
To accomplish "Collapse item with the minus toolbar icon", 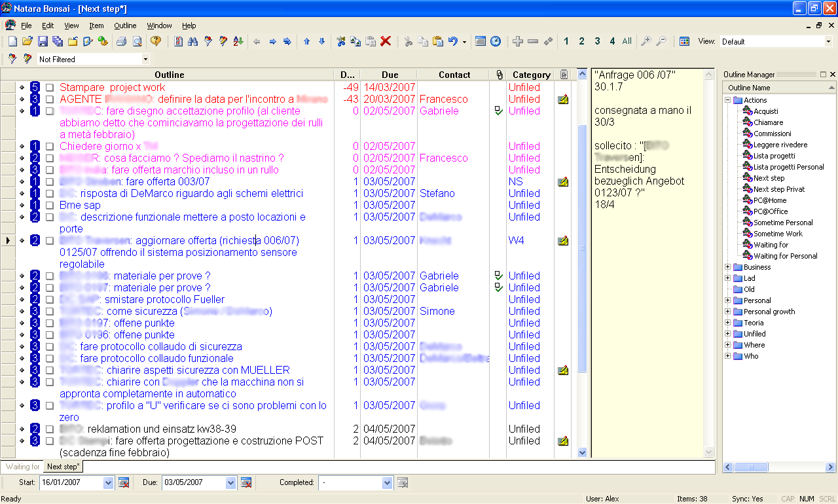I will click(x=533, y=41).
